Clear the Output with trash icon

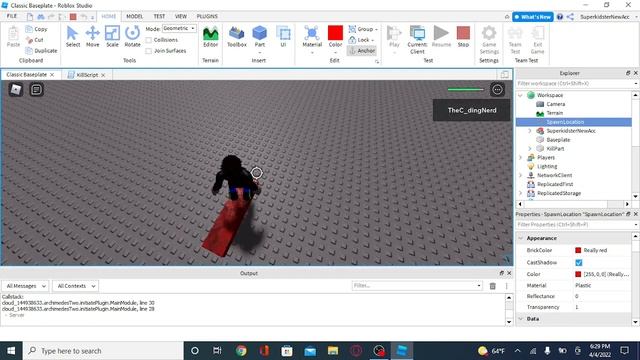tap(493, 286)
